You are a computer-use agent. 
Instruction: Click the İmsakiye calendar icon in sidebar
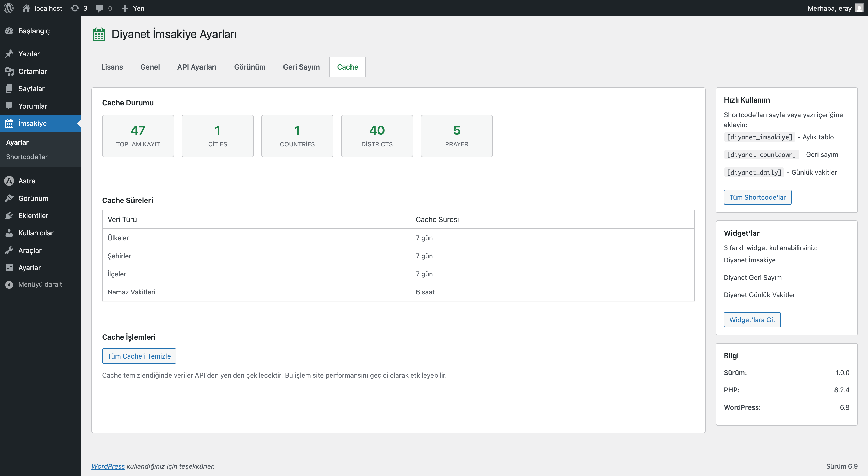[9, 123]
